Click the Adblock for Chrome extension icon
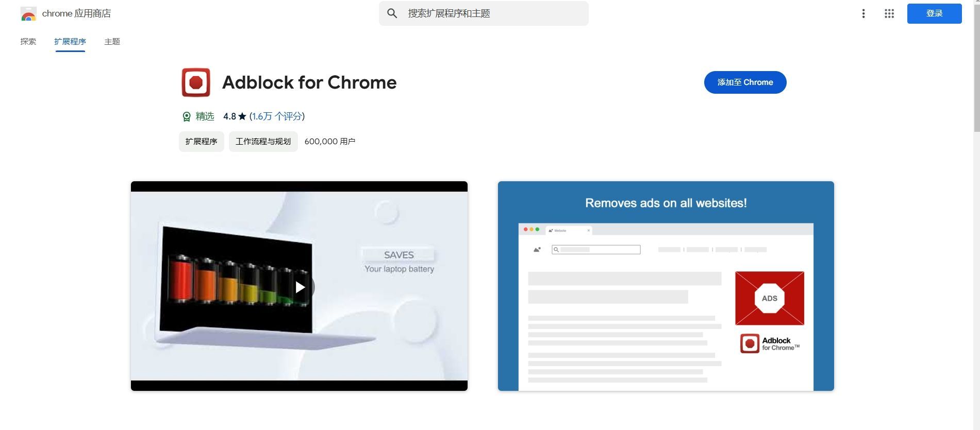The height and width of the screenshot is (430, 980). [x=196, y=82]
